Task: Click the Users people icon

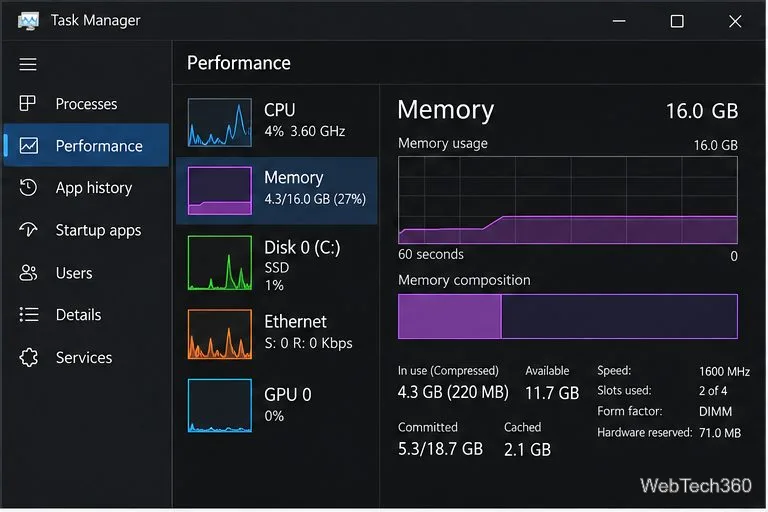Action: coord(28,272)
